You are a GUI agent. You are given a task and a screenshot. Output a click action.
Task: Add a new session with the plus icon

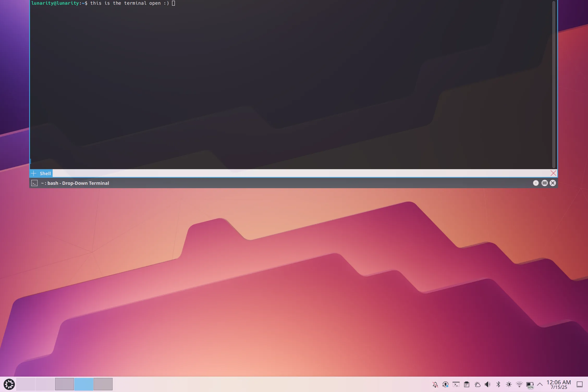(34, 173)
